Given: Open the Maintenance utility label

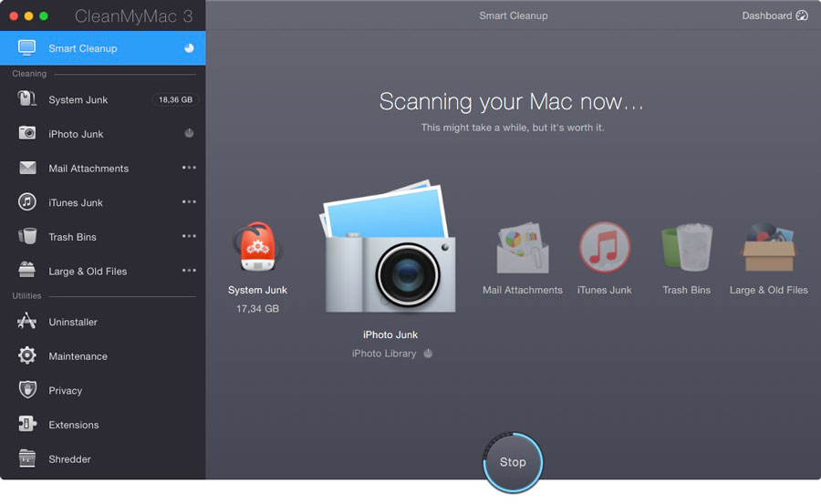Looking at the screenshot, I should pyautogui.click(x=78, y=356).
